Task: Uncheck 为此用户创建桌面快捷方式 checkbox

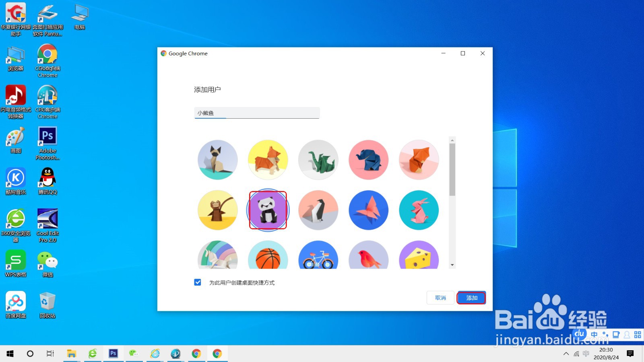Action: tap(197, 282)
